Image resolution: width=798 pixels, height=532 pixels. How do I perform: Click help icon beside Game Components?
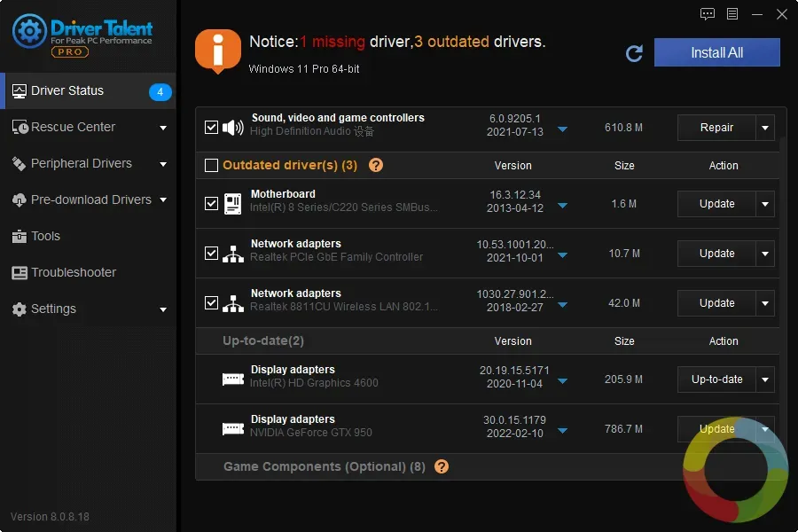click(x=442, y=466)
